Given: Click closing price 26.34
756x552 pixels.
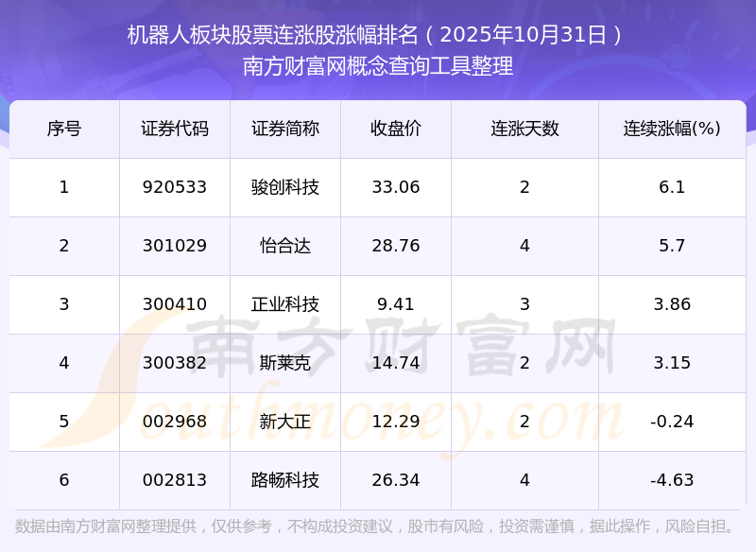Looking at the screenshot, I should (x=396, y=480).
